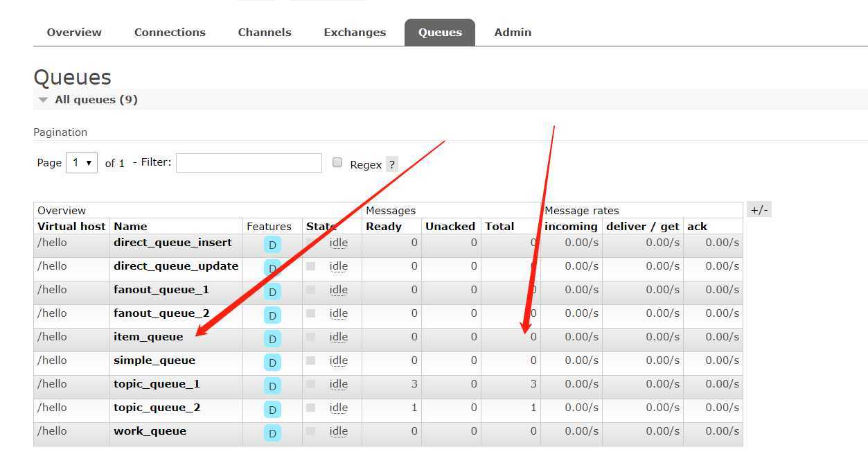Enable the Regex filter checkbox
The height and width of the screenshot is (461, 868).
tap(337, 162)
